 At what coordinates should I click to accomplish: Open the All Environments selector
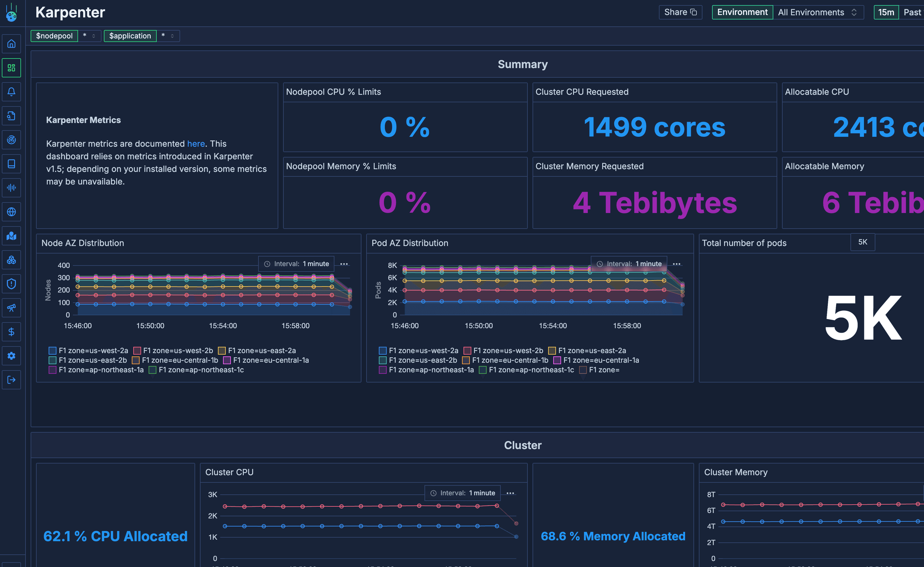[818, 12]
